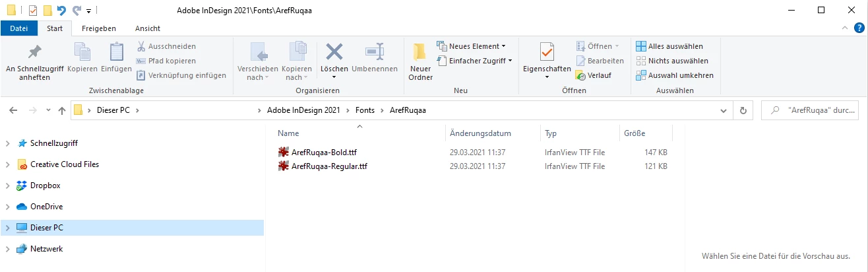The width and height of the screenshot is (868, 272).
Task: Click Dieser PC in address bar
Action: click(x=113, y=110)
